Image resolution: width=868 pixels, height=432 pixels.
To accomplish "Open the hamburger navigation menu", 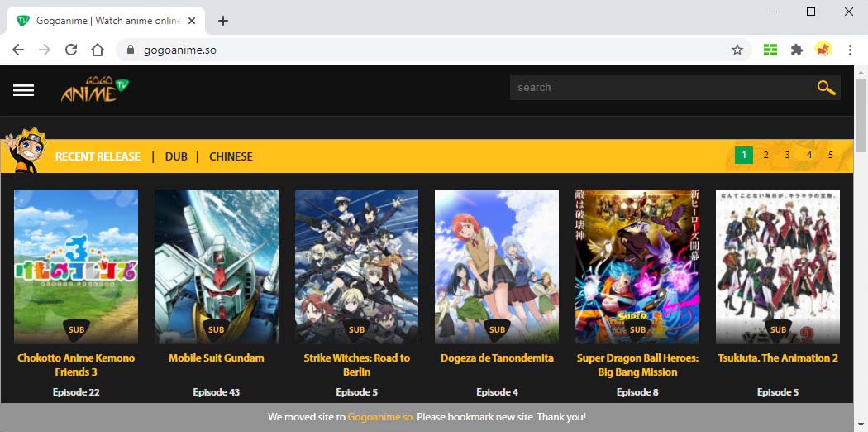I will [23, 90].
